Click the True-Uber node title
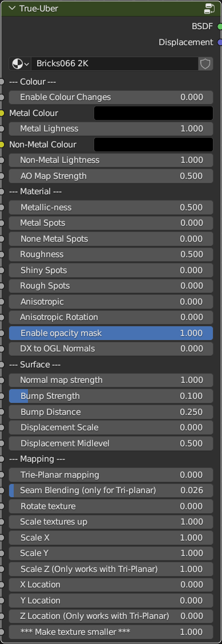 tap(39, 8)
